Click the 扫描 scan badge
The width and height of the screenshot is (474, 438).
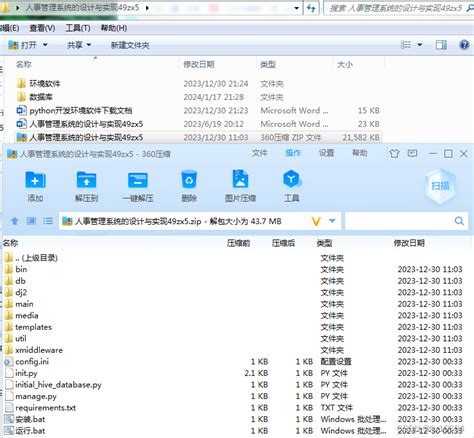click(x=440, y=186)
